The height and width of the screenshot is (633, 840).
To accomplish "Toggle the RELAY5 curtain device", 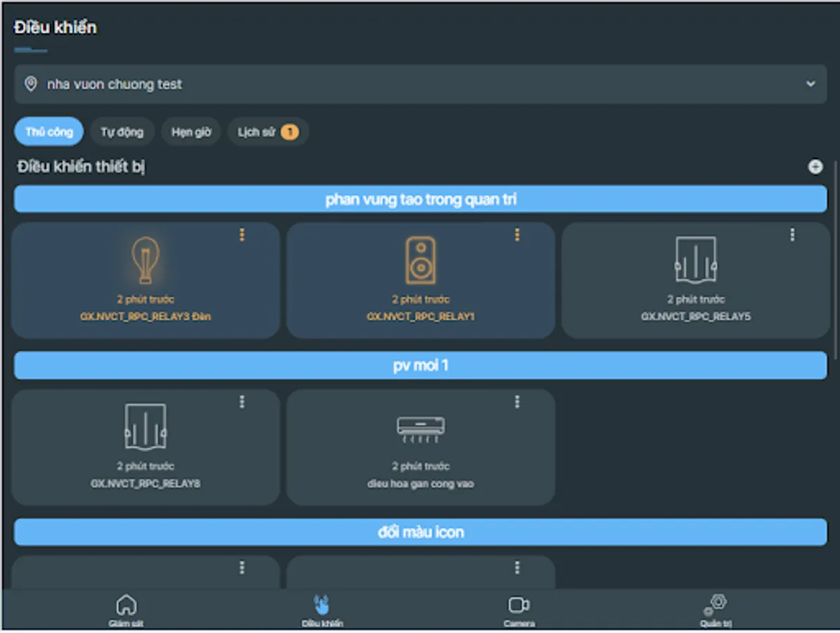I will click(695, 260).
